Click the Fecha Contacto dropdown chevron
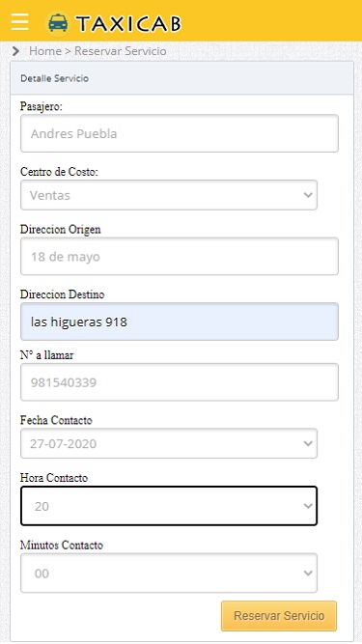This screenshot has height=644, width=362. pyautogui.click(x=308, y=443)
